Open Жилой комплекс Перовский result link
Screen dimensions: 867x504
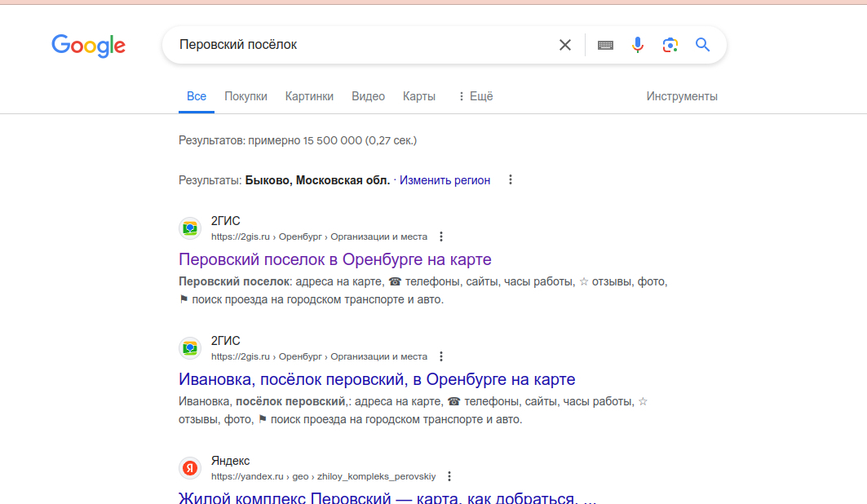point(387,497)
